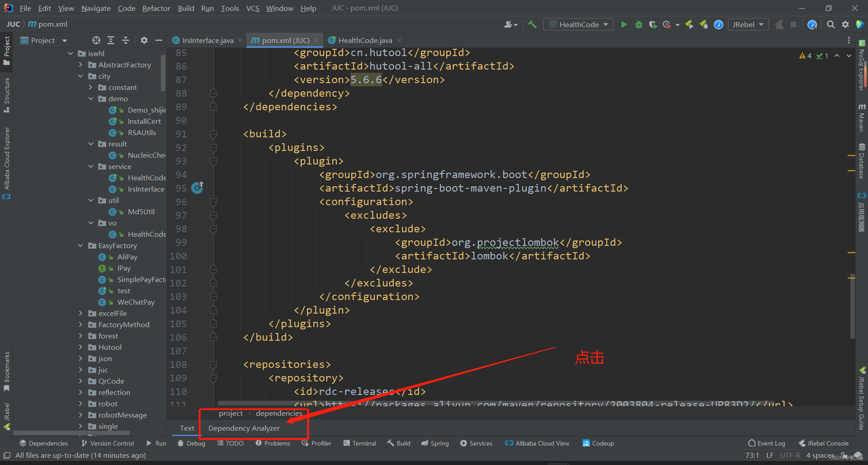868x465 pixels.
Task: Click the dependencies breadcrumb
Action: coord(279,413)
